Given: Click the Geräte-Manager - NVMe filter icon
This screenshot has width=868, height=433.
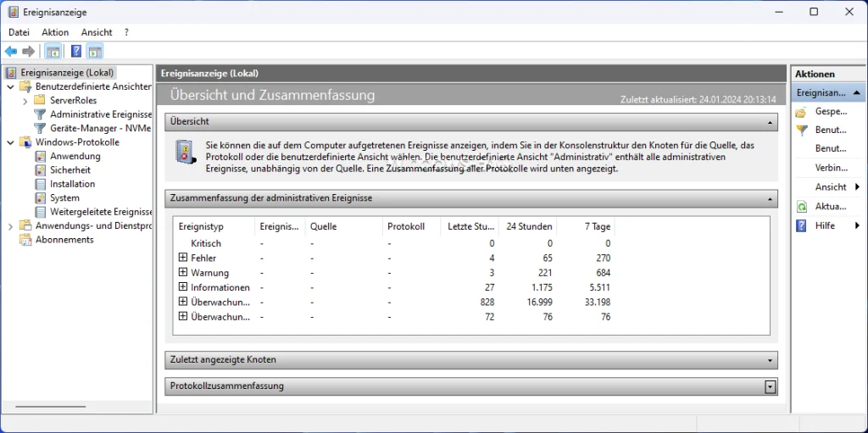Looking at the screenshot, I should [39, 128].
